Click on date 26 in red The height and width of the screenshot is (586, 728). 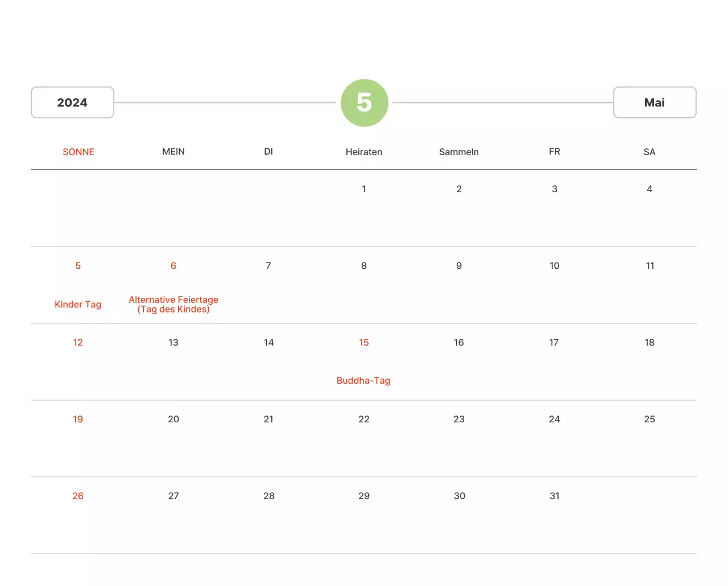point(78,496)
